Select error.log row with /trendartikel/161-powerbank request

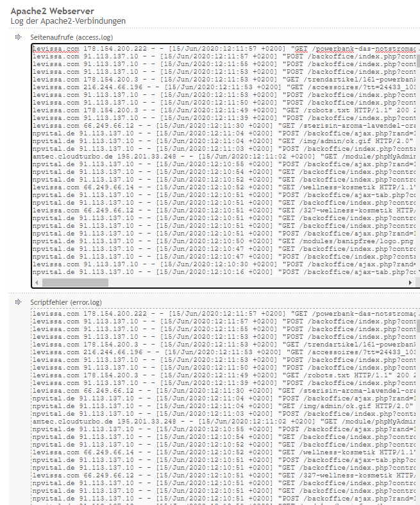[224, 345]
